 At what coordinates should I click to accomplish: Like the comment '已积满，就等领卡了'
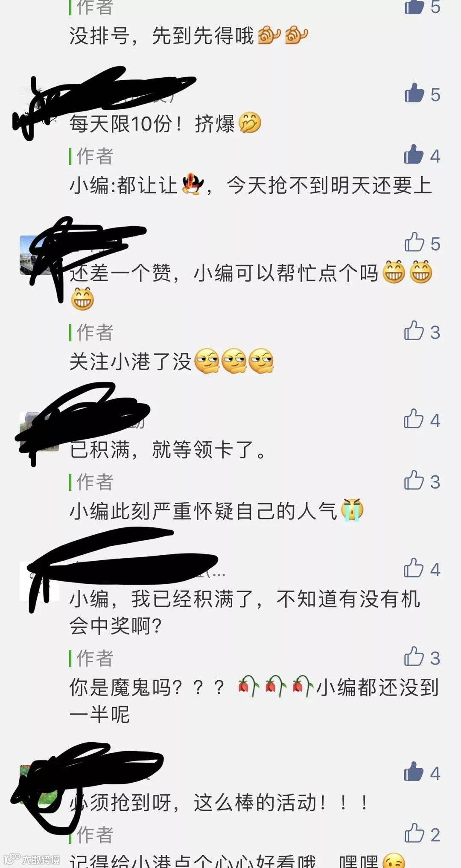[414, 419]
